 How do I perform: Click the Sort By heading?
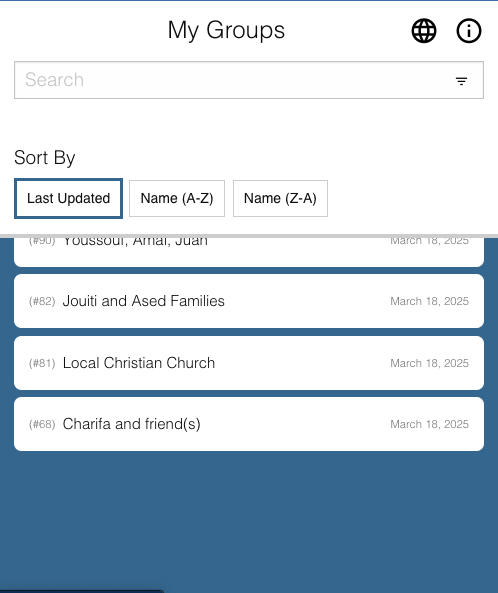(x=45, y=158)
